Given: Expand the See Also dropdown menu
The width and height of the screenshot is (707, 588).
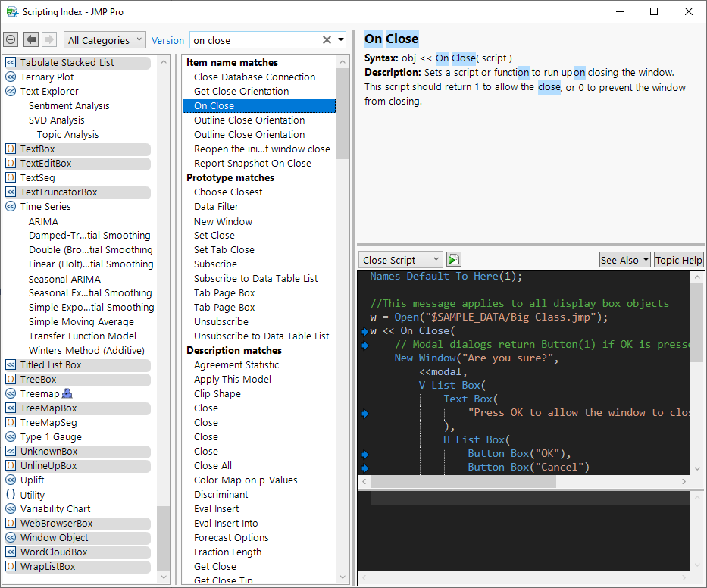Looking at the screenshot, I should tap(624, 260).
